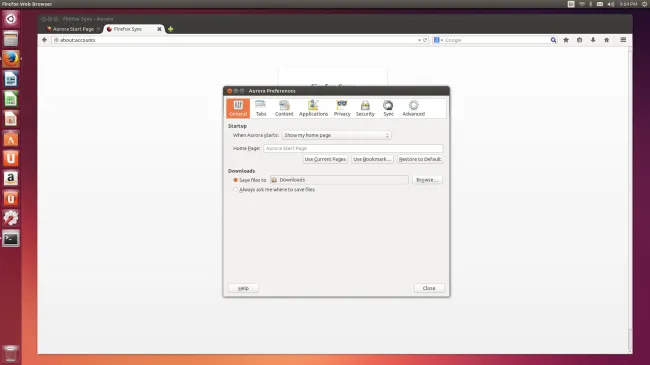Go to home page via house icon

coord(606,40)
